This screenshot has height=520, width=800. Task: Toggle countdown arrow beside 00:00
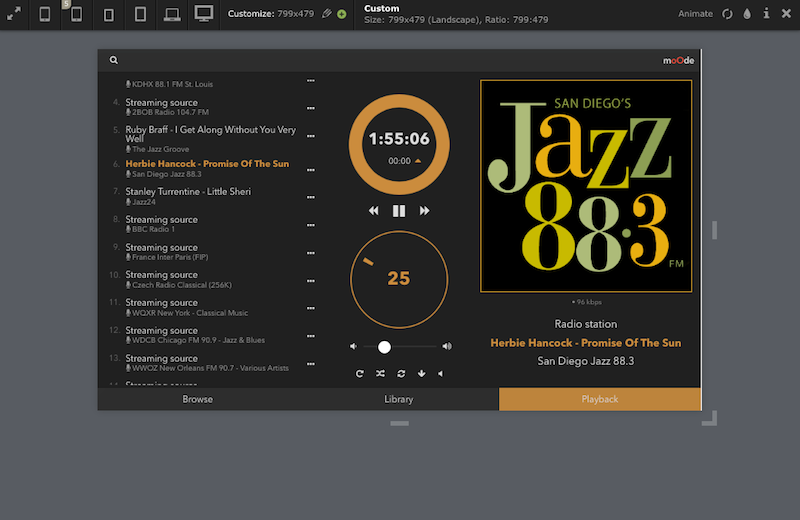pos(418,161)
